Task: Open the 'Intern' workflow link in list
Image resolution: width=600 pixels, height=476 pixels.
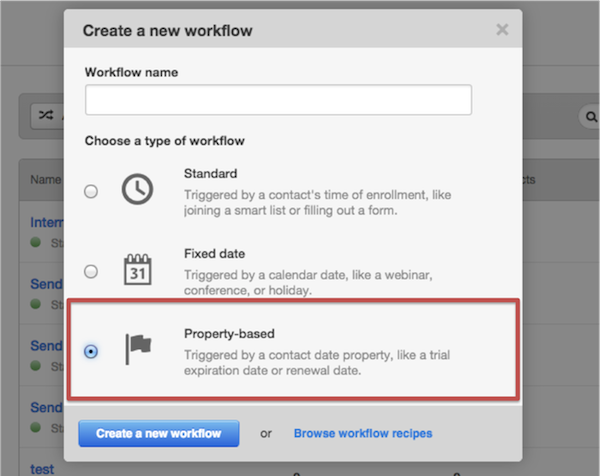Action: (45, 222)
